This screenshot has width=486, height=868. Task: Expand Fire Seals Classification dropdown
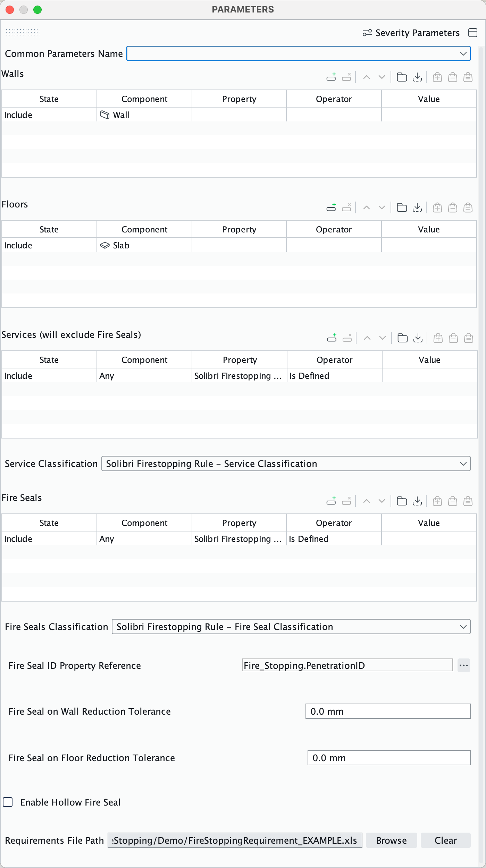coord(463,627)
